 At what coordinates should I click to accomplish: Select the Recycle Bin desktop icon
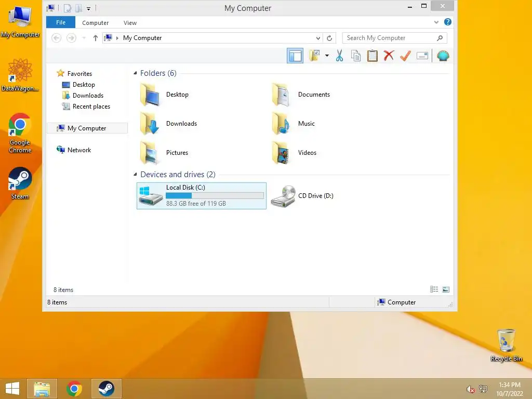coord(506,345)
